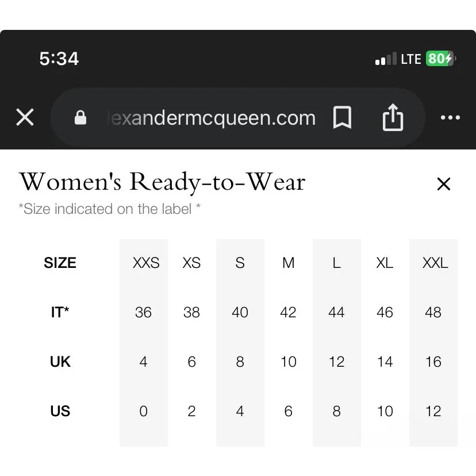Select the XXL size column header
The width and height of the screenshot is (476, 476).
click(x=435, y=263)
